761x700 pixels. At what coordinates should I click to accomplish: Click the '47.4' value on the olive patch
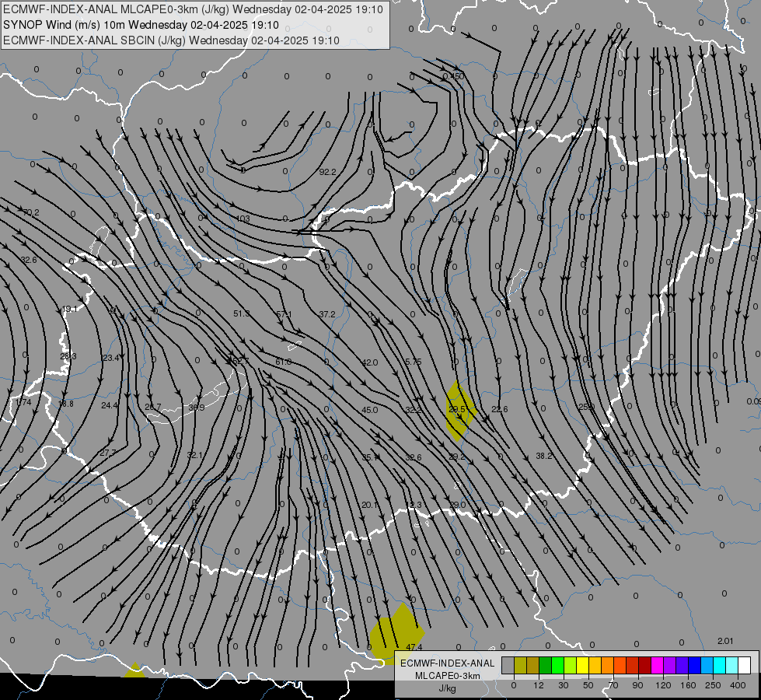click(414, 648)
